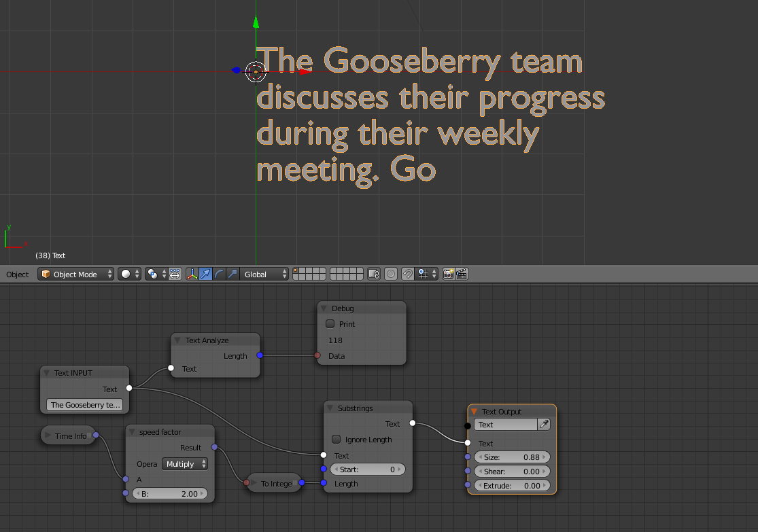This screenshot has height=532, width=758.
Task: Click the A input socket of speed factor node
Action: coord(126,479)
